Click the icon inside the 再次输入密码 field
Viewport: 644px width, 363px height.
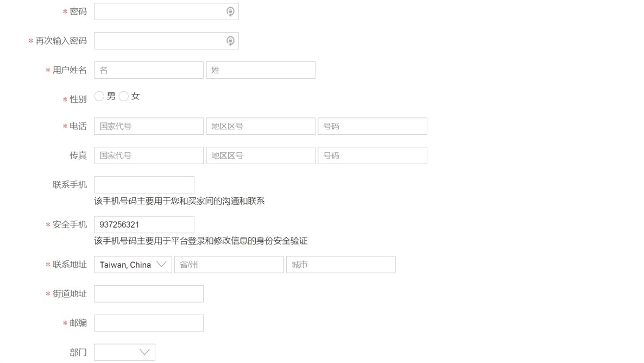(x=230, y=41)
